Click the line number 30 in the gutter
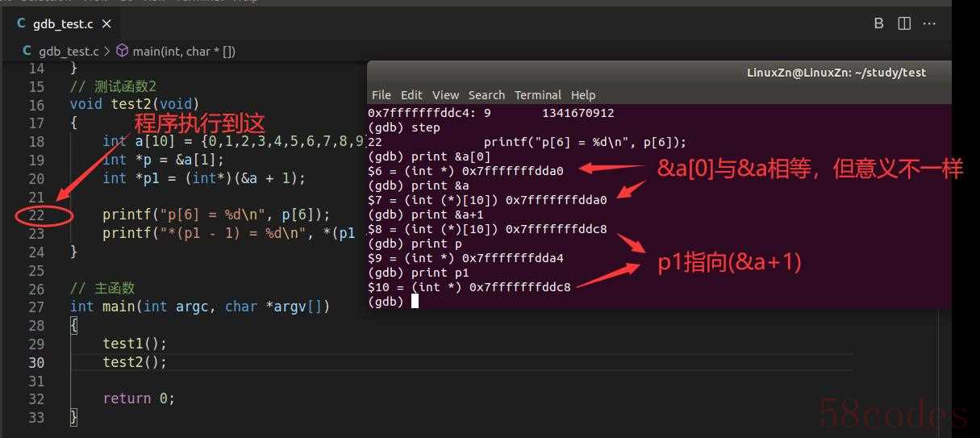This screenshot has height=438, width=980. [x=36, y=362]
